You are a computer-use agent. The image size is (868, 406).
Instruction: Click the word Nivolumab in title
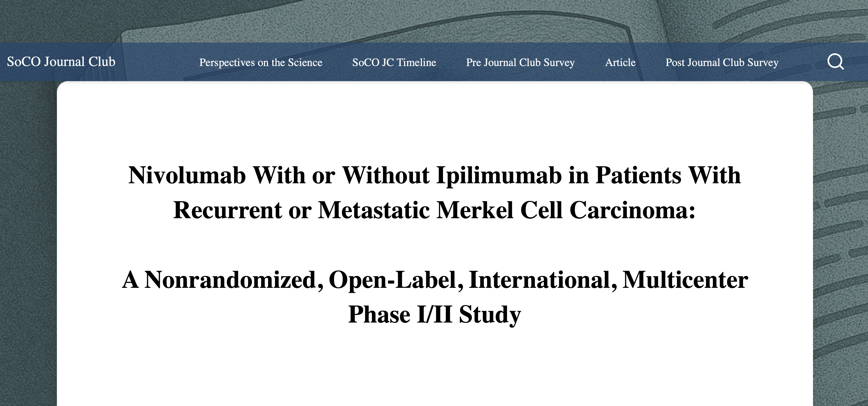[187, 175]
